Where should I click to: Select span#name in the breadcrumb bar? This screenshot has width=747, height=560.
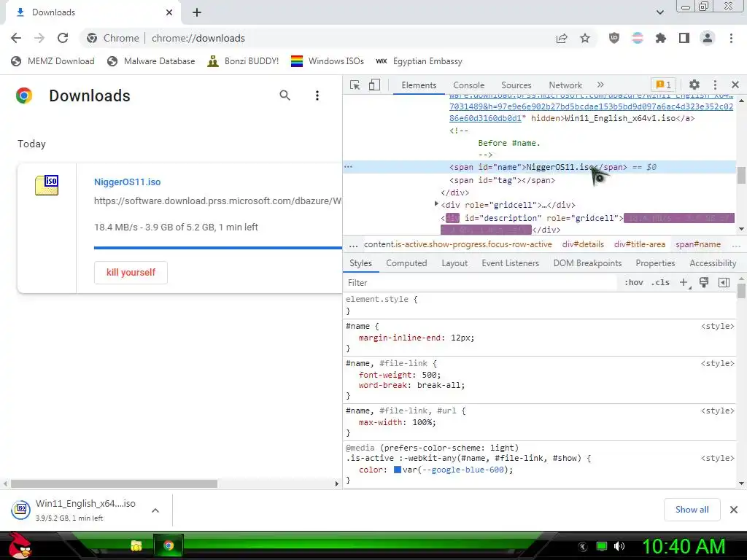click(698, 244)
